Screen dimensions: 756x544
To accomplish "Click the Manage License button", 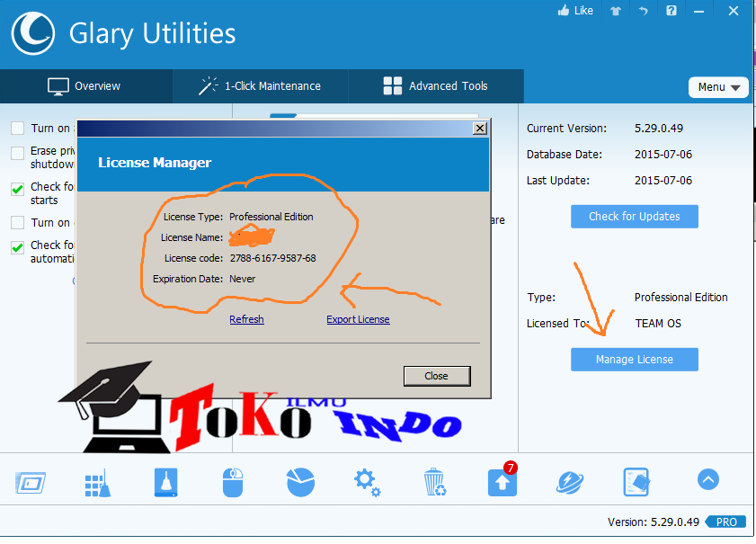I will 635,360.
